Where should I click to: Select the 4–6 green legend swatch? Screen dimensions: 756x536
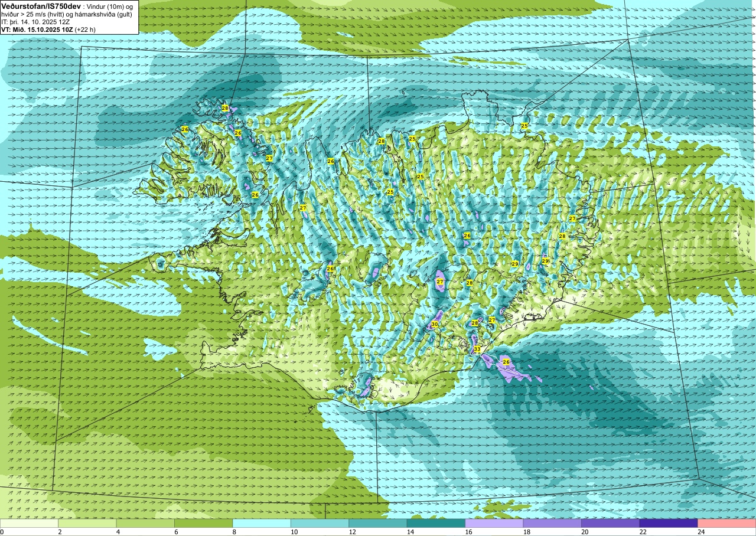coord(145,523)
